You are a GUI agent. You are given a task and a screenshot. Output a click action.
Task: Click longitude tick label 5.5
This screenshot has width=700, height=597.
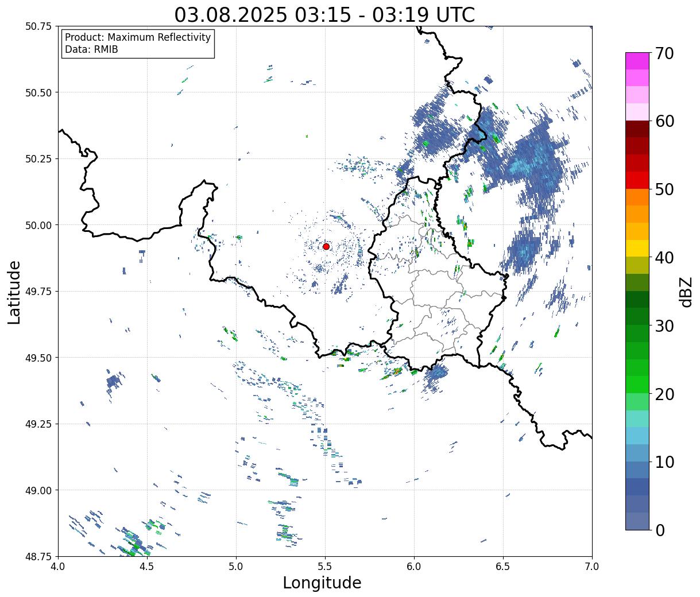(325, 567)
